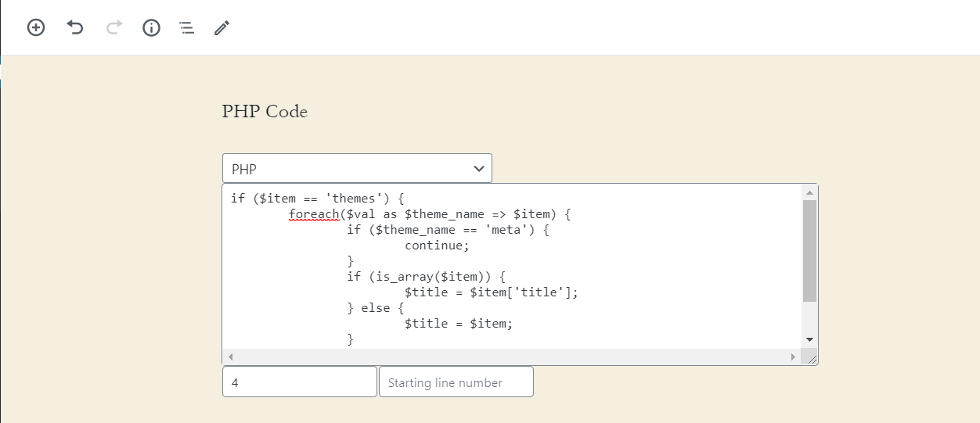Show content structure info
Screen dimensions: 980x423
tap(151, 28)
